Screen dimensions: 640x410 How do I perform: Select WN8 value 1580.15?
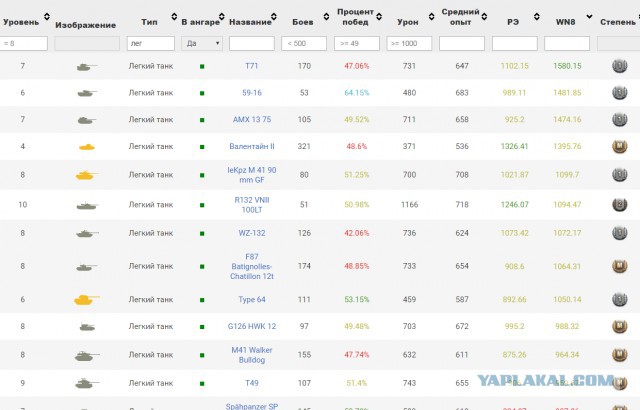tap(567, 66)
